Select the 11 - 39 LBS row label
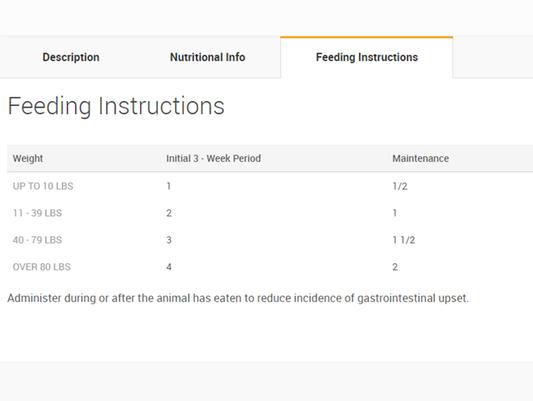 coord(37,213)
